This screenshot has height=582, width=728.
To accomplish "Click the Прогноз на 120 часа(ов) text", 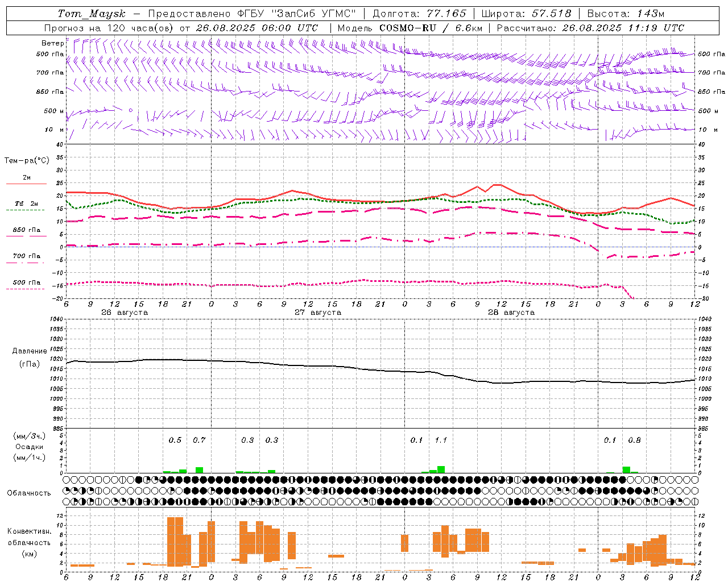I will point(110,28).
